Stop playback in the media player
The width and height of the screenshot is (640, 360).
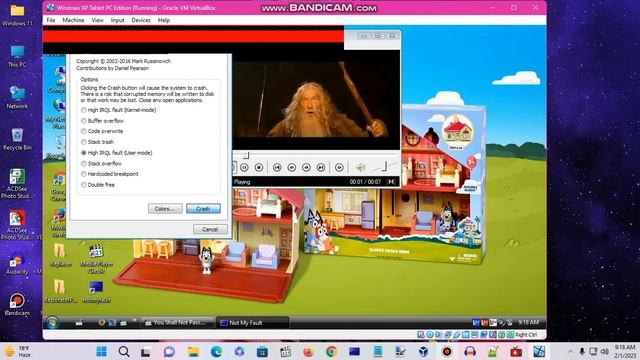click(x=259, y=167)
